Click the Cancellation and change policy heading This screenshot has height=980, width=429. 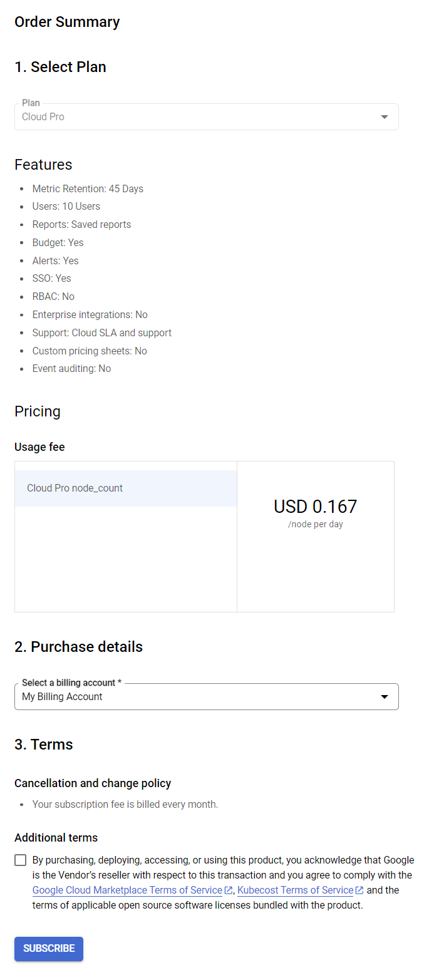[93, 783]
